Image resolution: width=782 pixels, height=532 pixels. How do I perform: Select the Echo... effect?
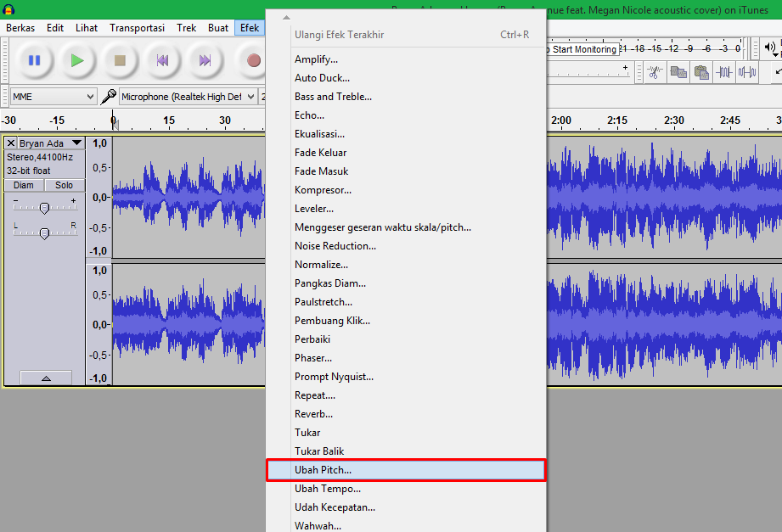(x=406, y=115)
